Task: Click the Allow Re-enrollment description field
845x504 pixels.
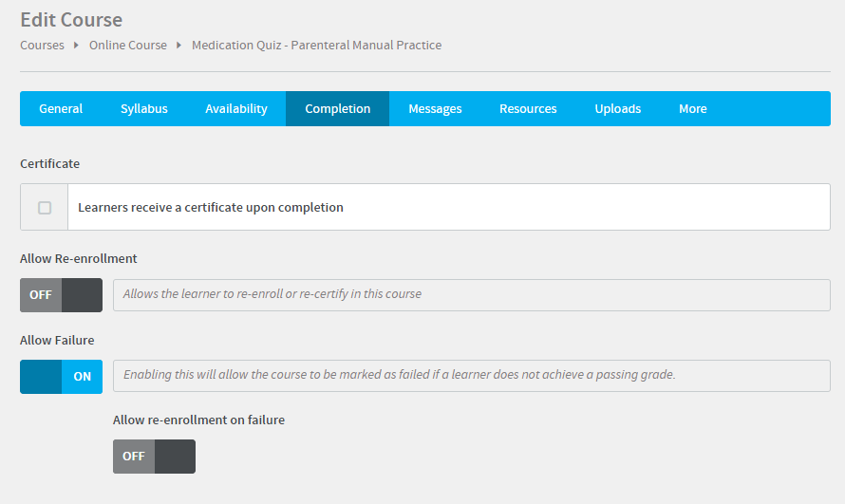Action: click(471, 295)
